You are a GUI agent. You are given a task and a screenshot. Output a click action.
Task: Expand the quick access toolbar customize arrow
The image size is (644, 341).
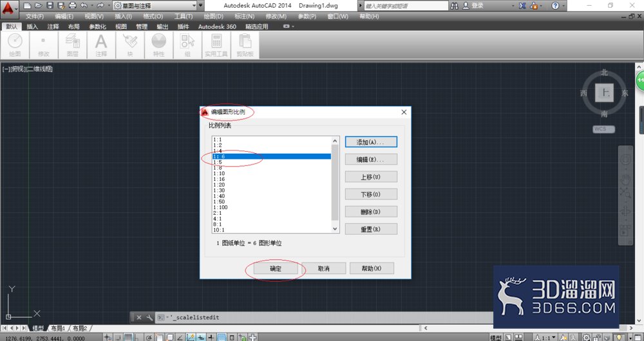point(200,6)
